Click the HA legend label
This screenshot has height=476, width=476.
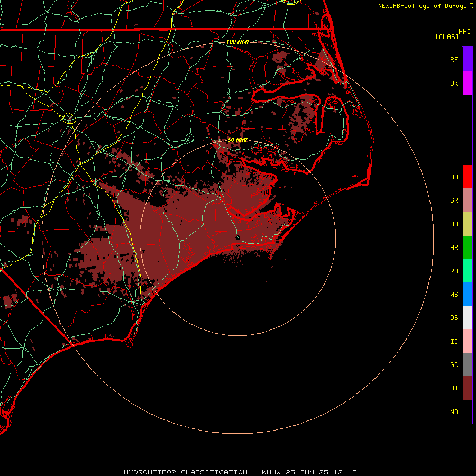(x=454, y=177)
